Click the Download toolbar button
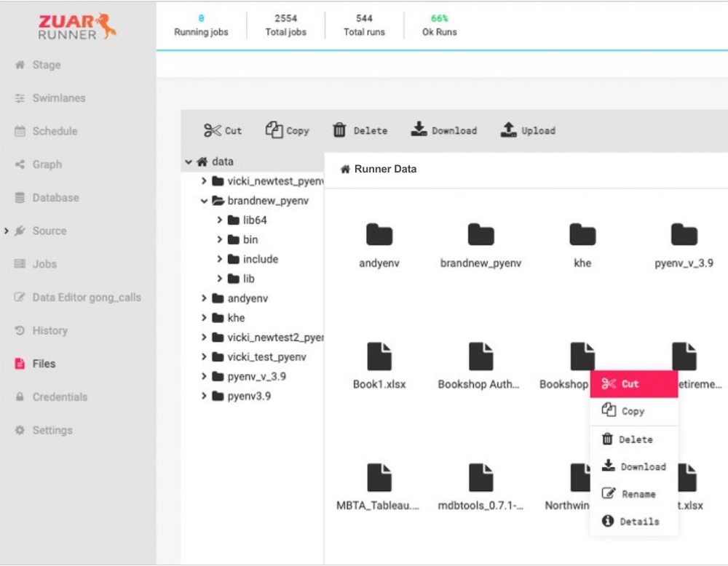Image resolution: width=728 pixels, height=566 pixels. click(x=444, y=130)
